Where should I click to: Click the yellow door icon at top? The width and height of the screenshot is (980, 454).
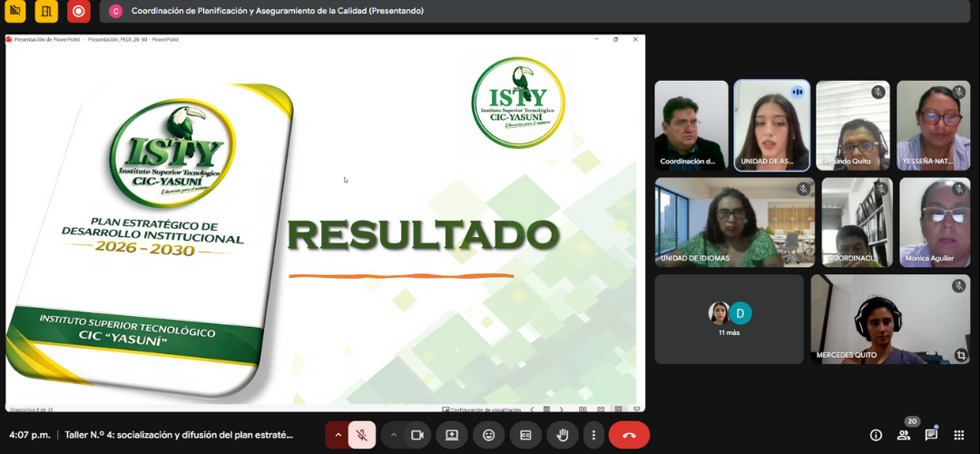tap(46, 12)
